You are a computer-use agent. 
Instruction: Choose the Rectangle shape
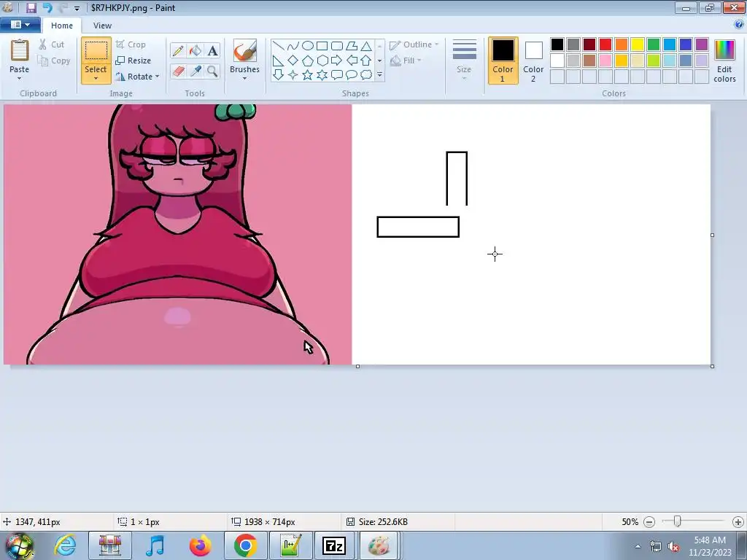[322, 46]
